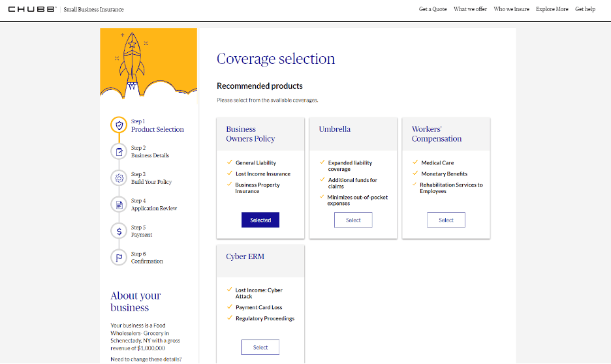Viewport: 611px width, 364px height.
Task: Open the What we offer menu
Action: click(470, 9)
